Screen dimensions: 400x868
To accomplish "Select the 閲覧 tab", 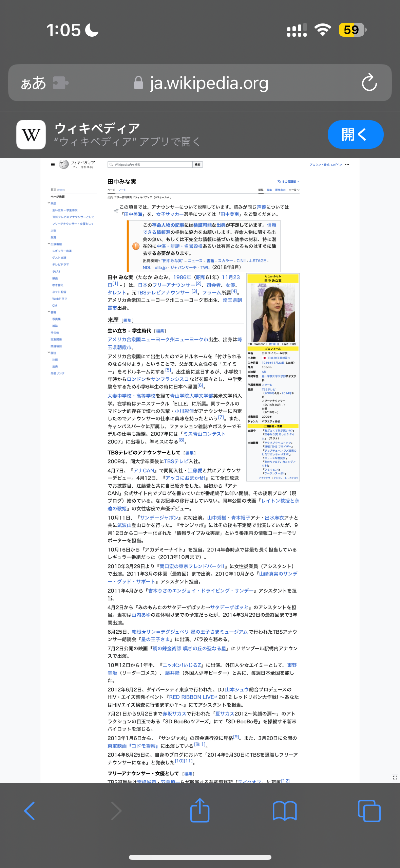I will (x=261, y=190).
